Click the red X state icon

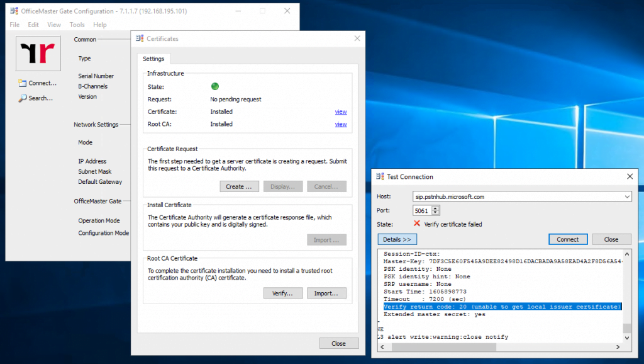tap(417, 224)
